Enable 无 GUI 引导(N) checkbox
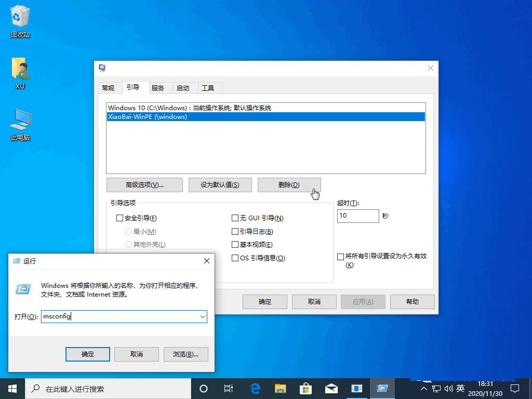Image resolution: width=532 pixels, height=399 pixels. (235, 218)
